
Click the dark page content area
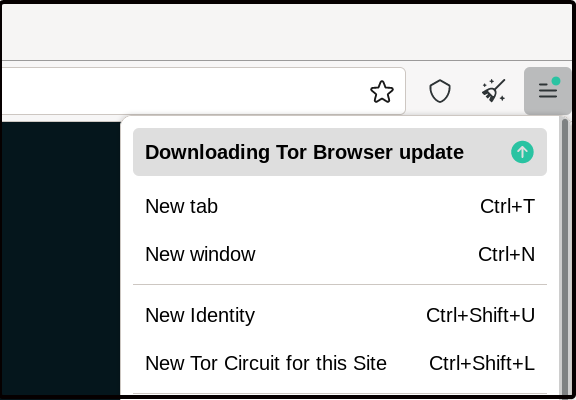(61, 259)
